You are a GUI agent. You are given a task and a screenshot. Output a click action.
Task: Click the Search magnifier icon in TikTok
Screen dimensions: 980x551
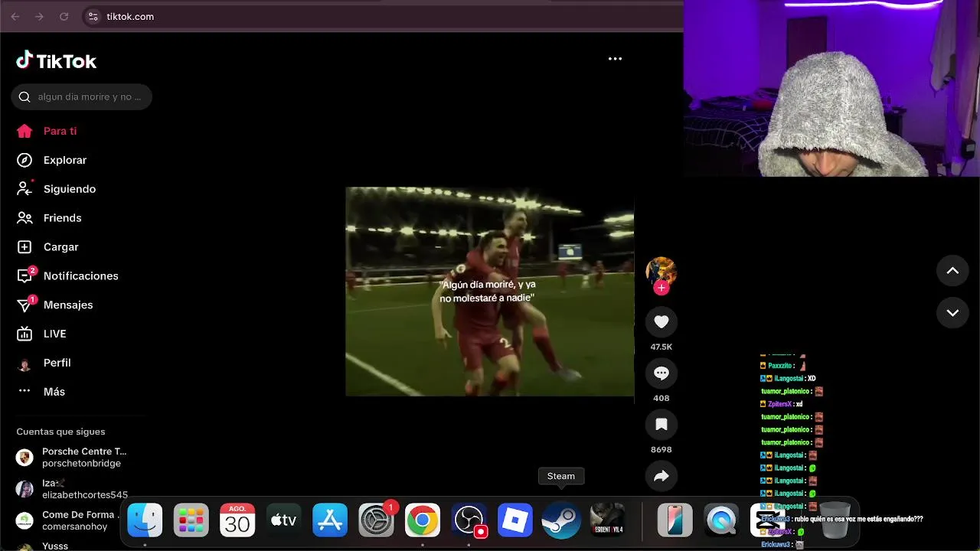click(24, 96)
